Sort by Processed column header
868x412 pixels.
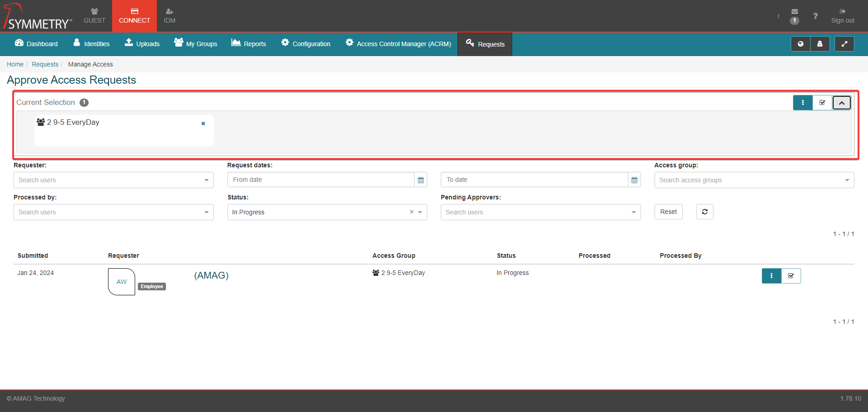point(594,256)
